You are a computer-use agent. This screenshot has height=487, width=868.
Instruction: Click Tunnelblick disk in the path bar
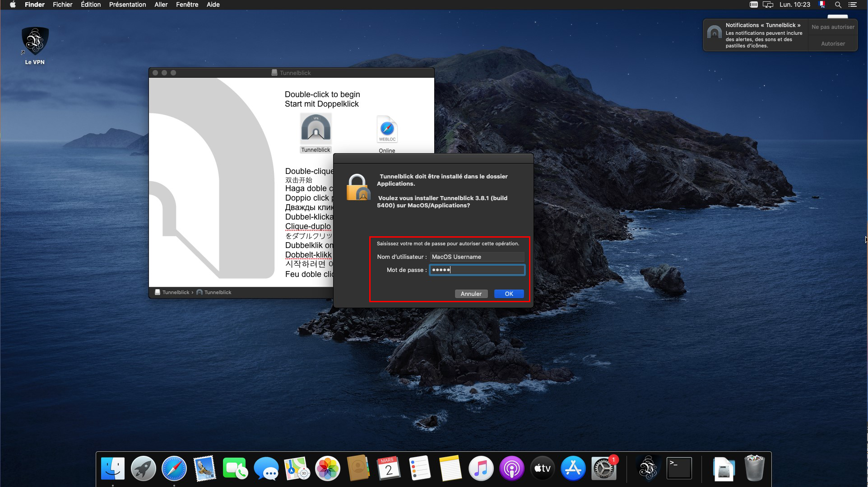pos(172,292)
